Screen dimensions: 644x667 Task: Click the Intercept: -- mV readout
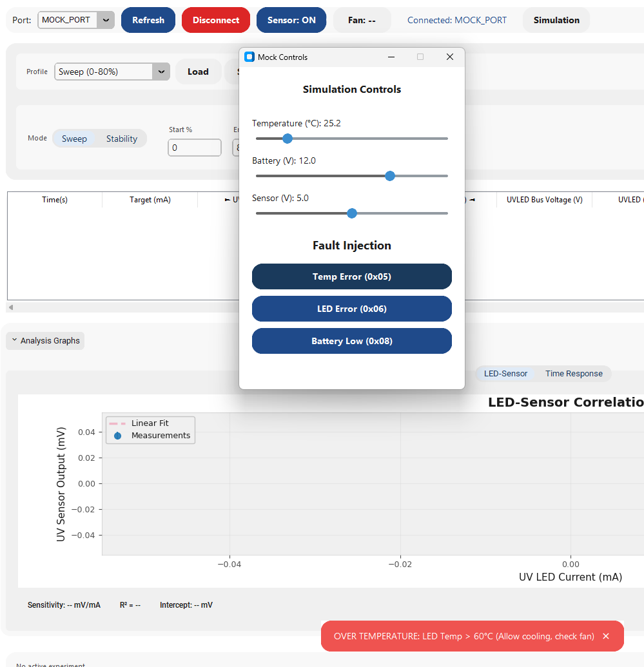(x=186, y=605)
